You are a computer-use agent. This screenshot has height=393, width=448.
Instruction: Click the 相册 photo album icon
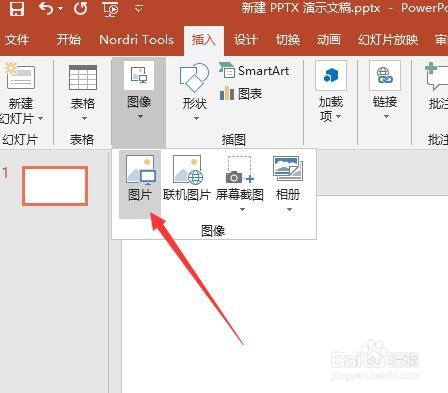288,169
